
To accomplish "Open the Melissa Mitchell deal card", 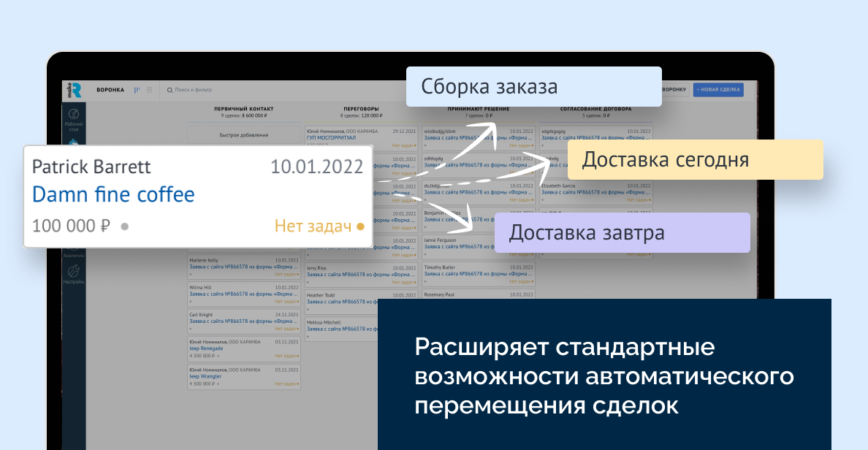I will [341, 329].
